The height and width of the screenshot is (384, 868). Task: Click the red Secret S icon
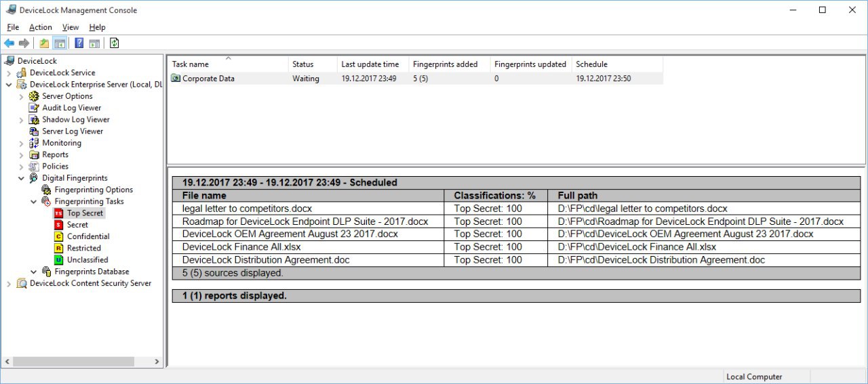tap(59, 224)
